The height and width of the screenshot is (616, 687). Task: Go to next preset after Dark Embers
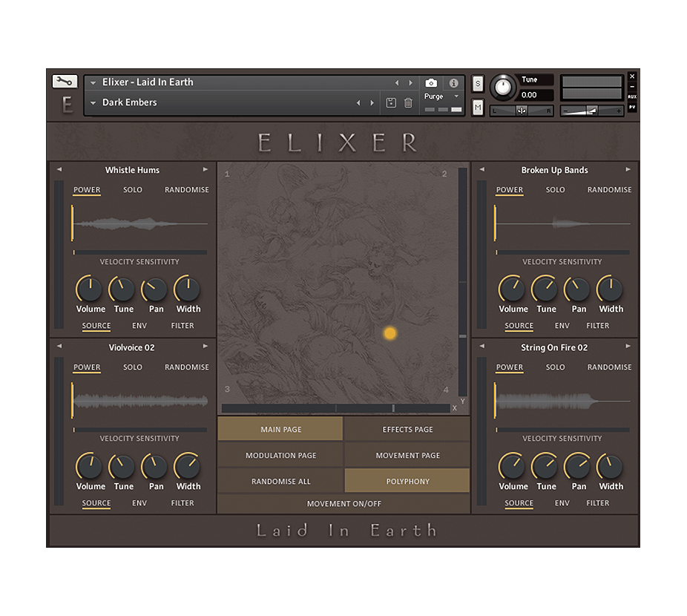(x=372, y=103)
